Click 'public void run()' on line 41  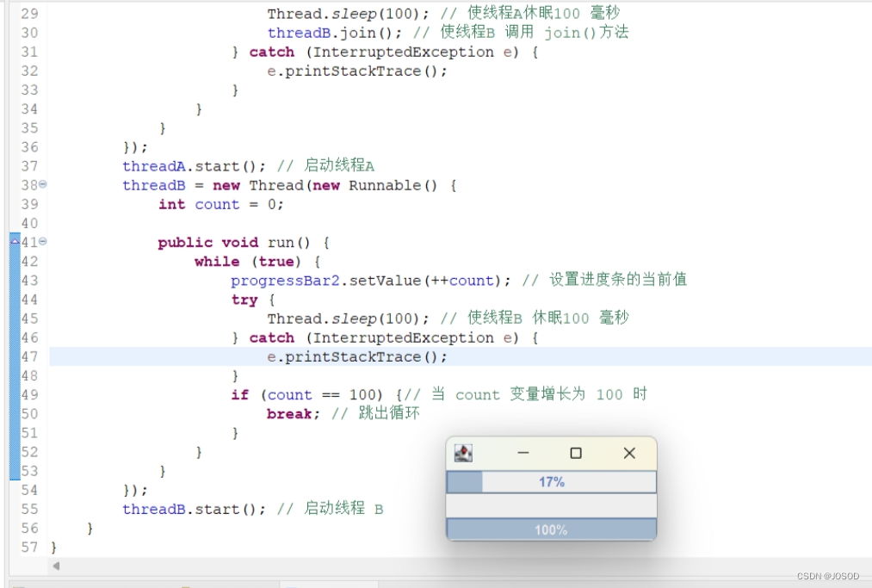point(234,243)
